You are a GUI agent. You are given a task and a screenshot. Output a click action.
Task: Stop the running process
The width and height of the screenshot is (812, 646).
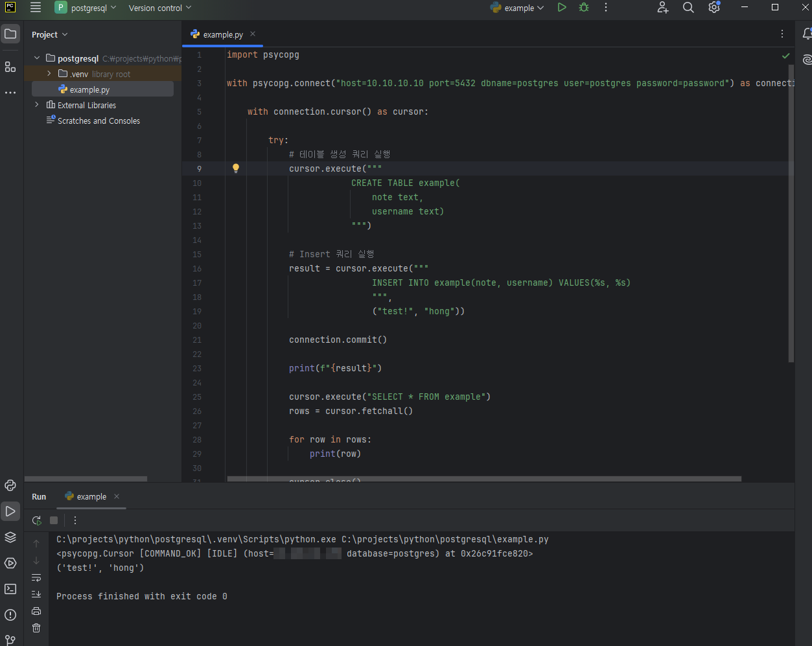(54, 520)
